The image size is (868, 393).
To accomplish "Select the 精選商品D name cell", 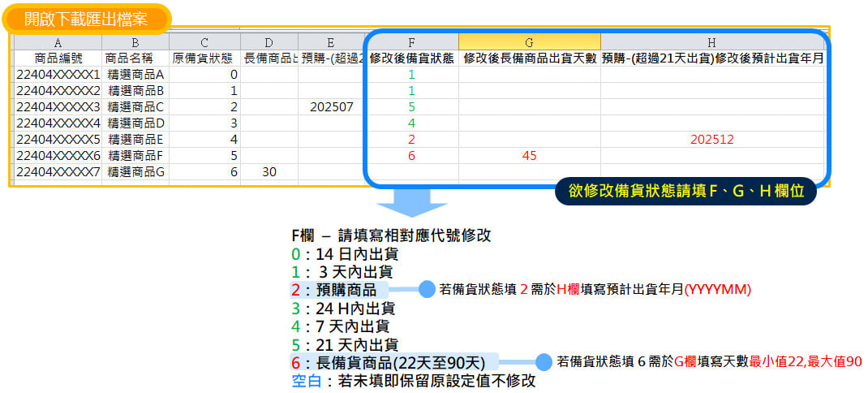I will pos(135,123).
